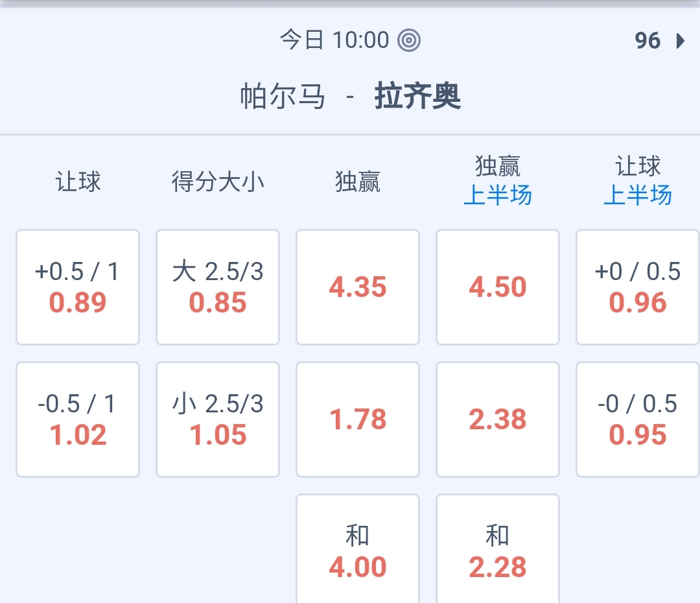700x603 pixels.
Task: Select first-half win odds 2.38
Action: (498, 420)
